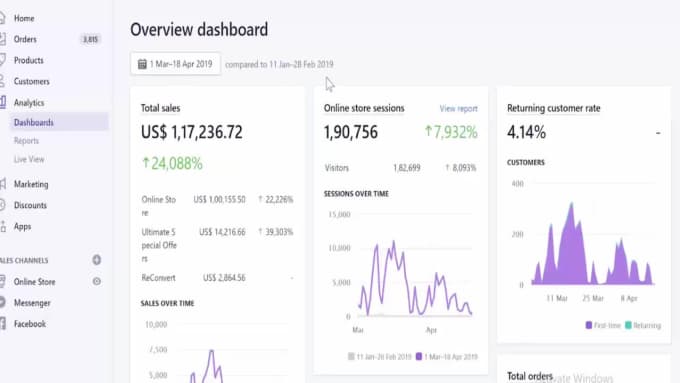Click the Orders count badge
680x383 pixels.
point(91,39)
